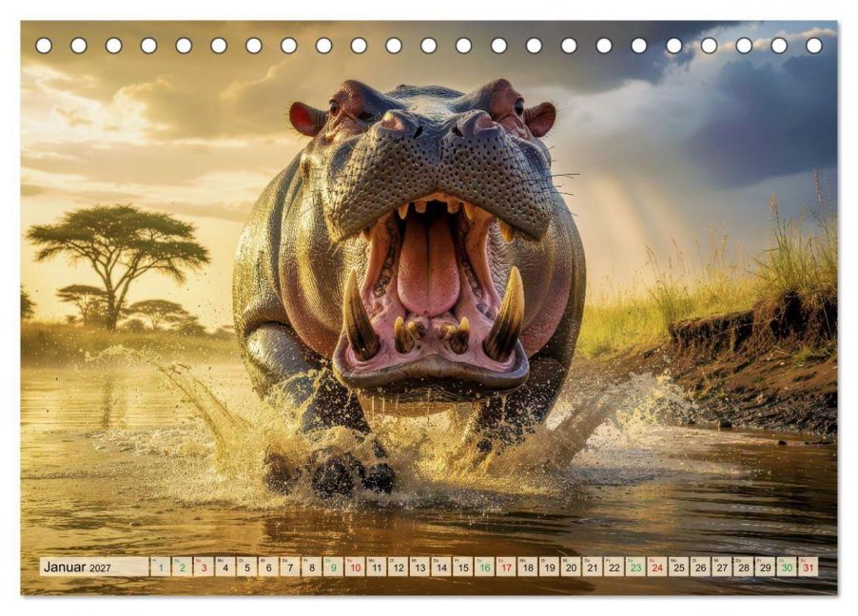Select date 26 in the calendar strip

(701, 567)
